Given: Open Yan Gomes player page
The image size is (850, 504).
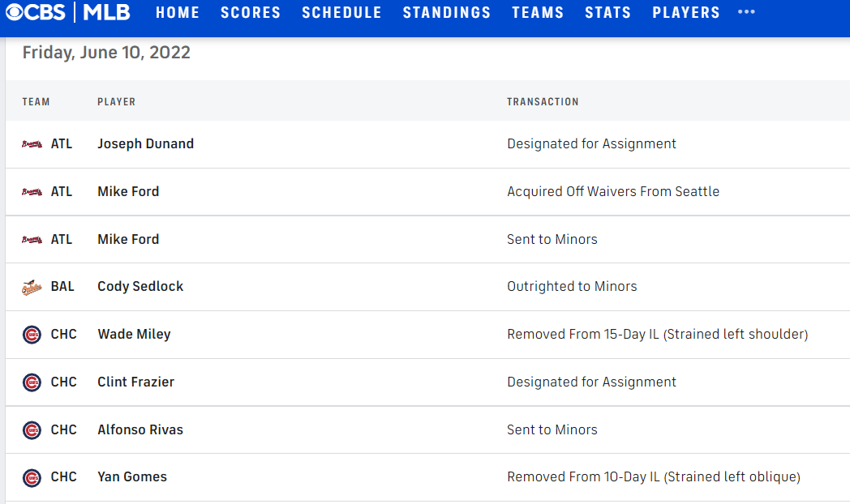Looking at the screenshot, I should [132, 476].
